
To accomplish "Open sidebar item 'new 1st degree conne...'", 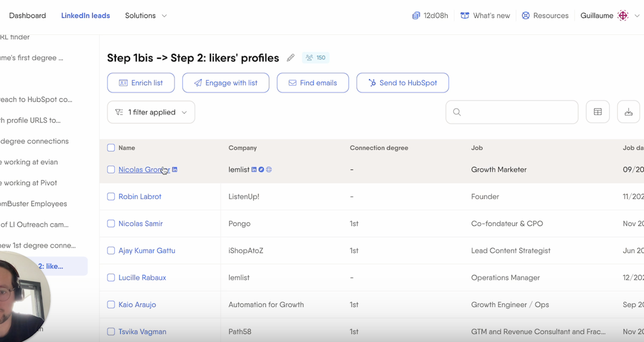I will [x=38, y=246].
